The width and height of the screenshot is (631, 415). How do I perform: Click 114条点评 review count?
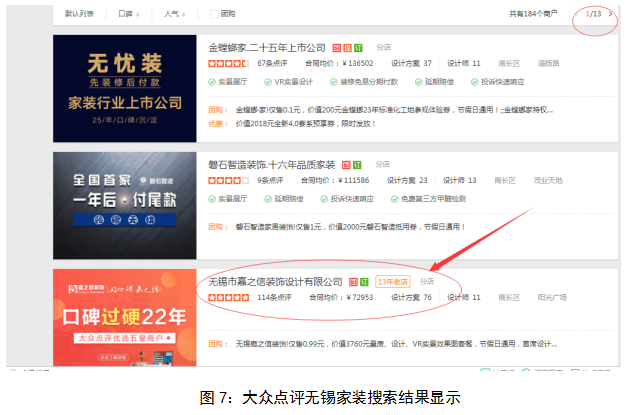[x=274, y=297]
